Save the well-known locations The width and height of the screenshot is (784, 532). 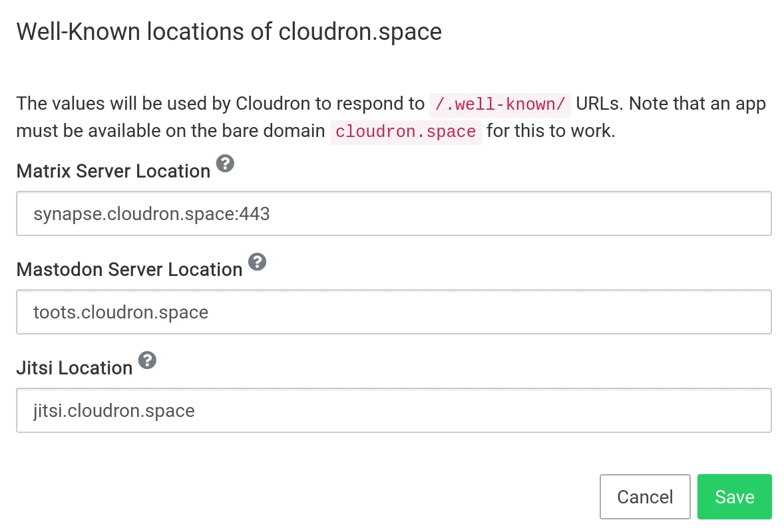pos(734,497)
